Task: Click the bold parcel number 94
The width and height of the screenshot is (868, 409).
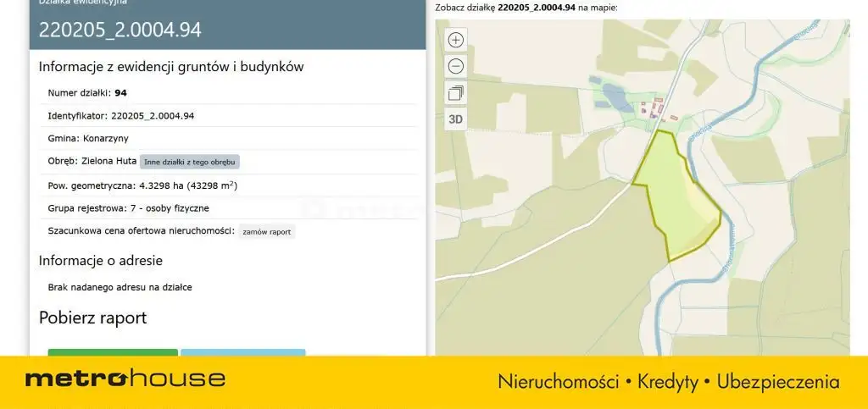Action: click(120, 92)
